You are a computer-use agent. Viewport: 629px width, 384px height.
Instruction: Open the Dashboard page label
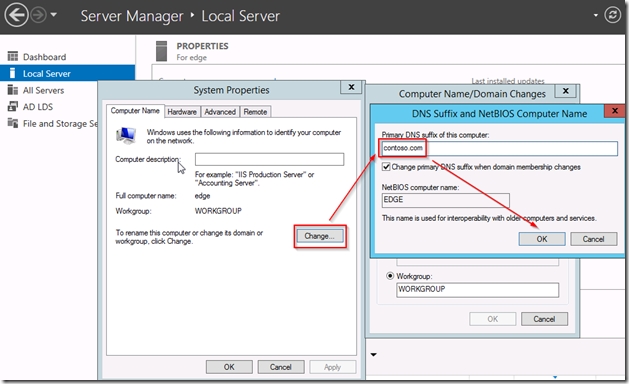[x=45, y=57]
